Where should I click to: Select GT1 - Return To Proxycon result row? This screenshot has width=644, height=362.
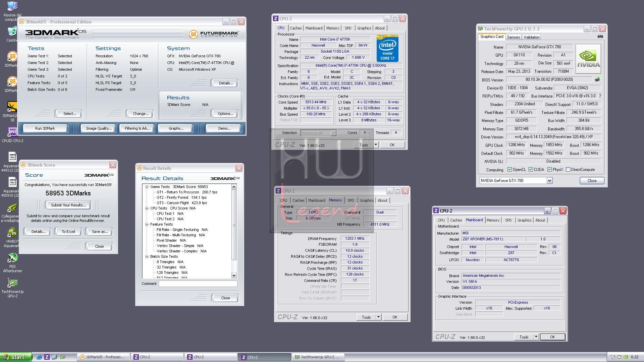[187, 192]
